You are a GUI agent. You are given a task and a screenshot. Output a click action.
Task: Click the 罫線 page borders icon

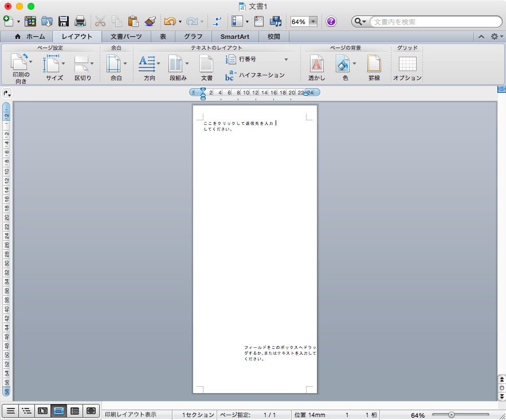[374, 68]
